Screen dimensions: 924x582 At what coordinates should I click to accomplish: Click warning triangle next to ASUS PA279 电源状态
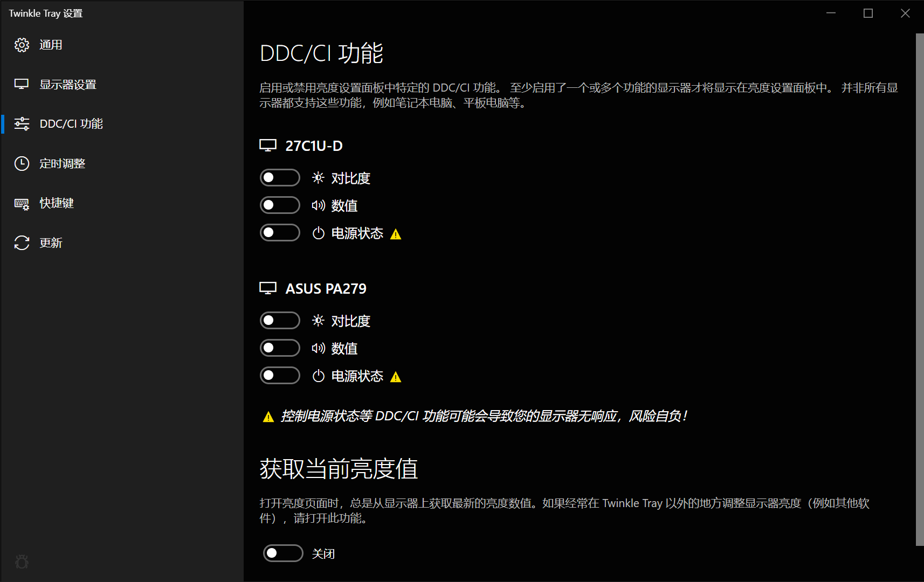[x=396, y=377]
